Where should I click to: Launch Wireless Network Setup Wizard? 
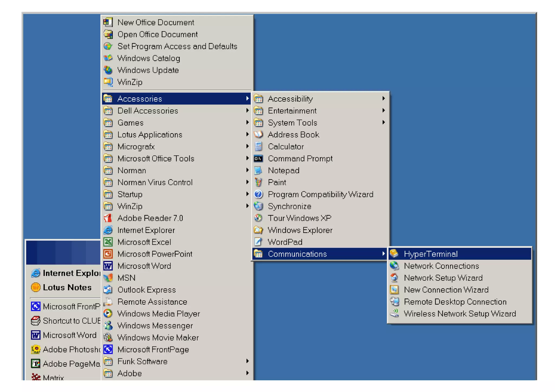coord(460,313)
